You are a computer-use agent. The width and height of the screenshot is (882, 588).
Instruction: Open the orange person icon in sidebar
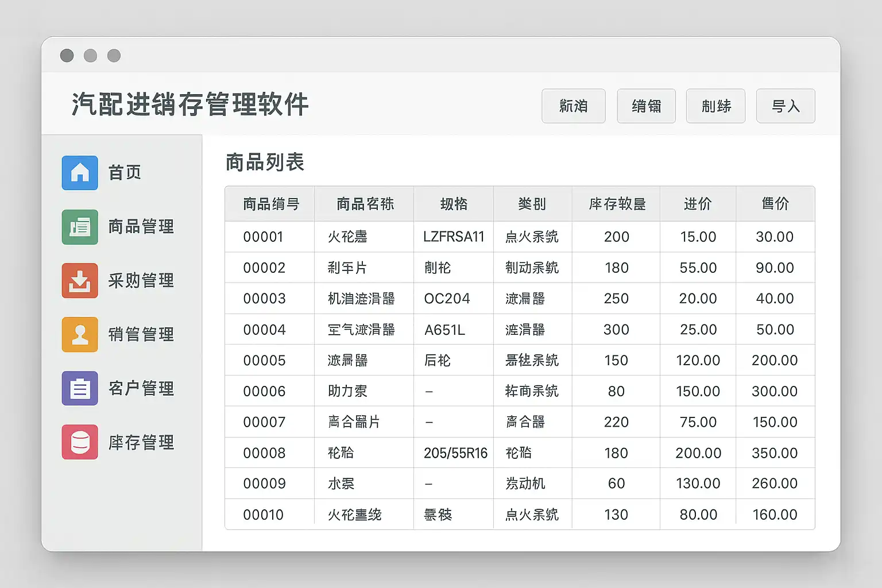(x=80, y=335)
